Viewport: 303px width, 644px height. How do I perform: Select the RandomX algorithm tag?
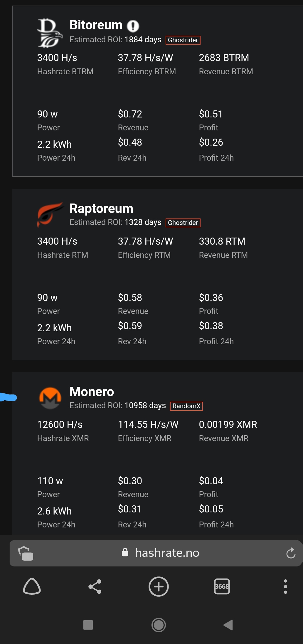(186, 406)
